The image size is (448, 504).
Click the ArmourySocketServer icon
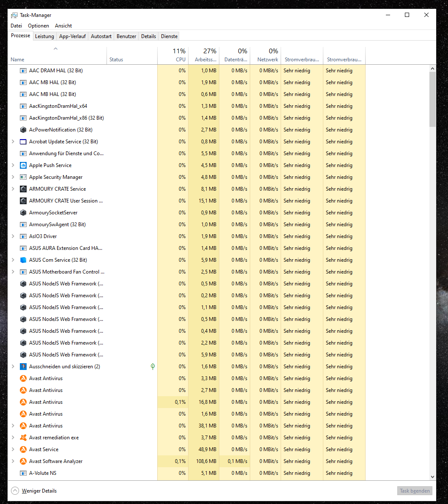tap(23, 212)
